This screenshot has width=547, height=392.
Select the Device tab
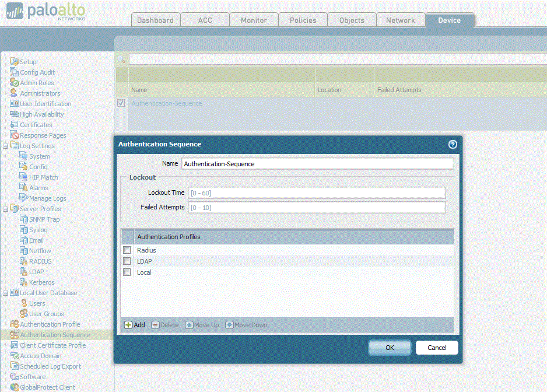450,20
